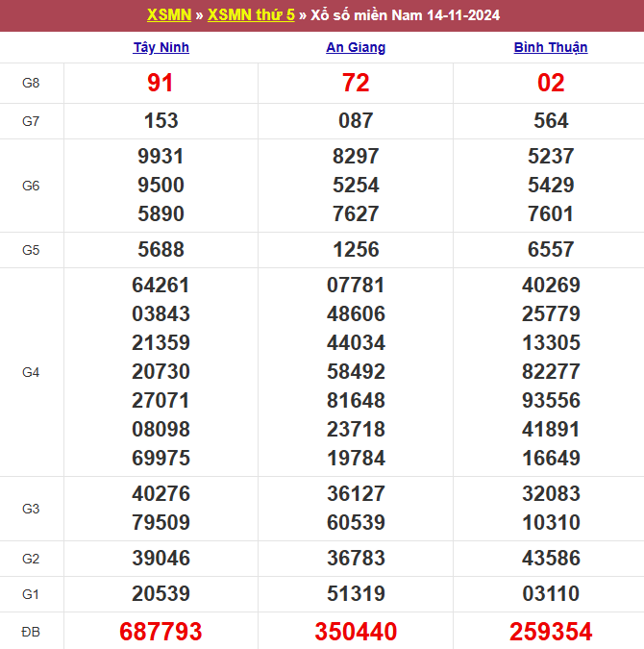Click G4 number 16649

point(551,459)
